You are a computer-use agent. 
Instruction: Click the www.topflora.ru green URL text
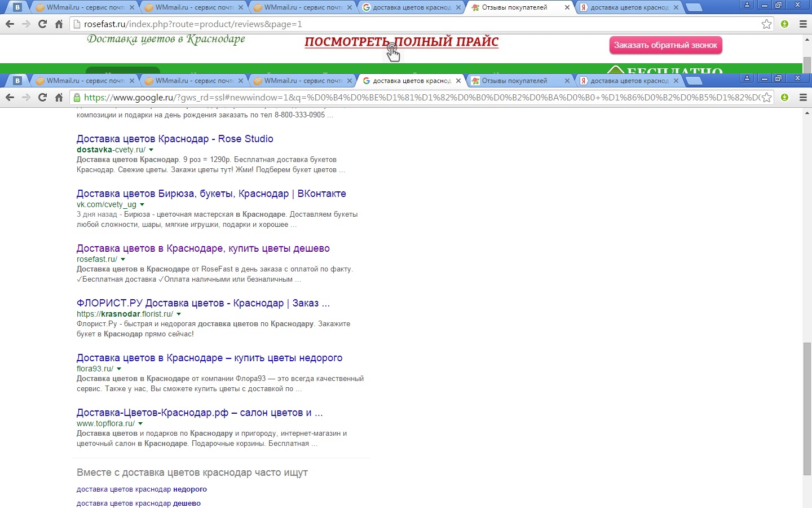click(105, 424)
